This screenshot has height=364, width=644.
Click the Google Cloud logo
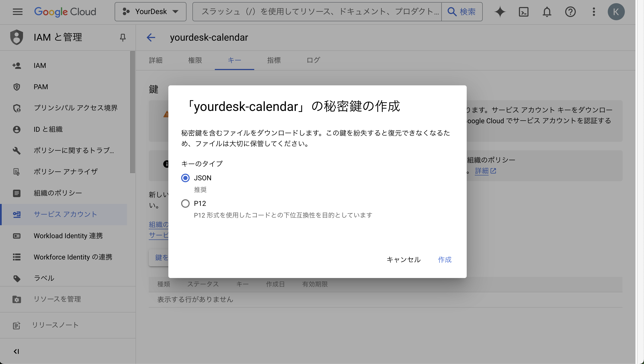point(65,12)
